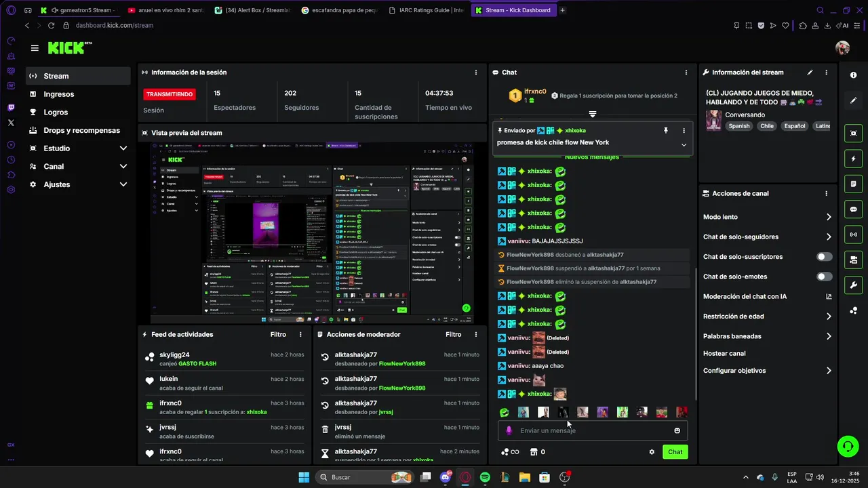
Task: Click the stream preview icon in right sidebar
Action: click(x=854, y=134)
